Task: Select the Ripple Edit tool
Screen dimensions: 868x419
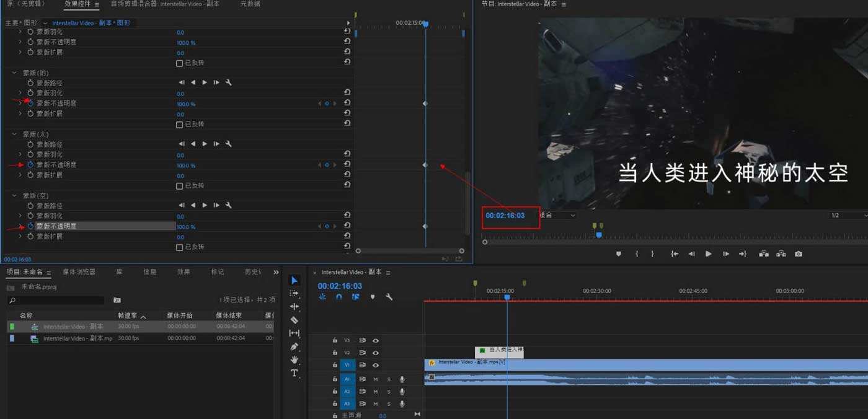Action: pos(294,307)
